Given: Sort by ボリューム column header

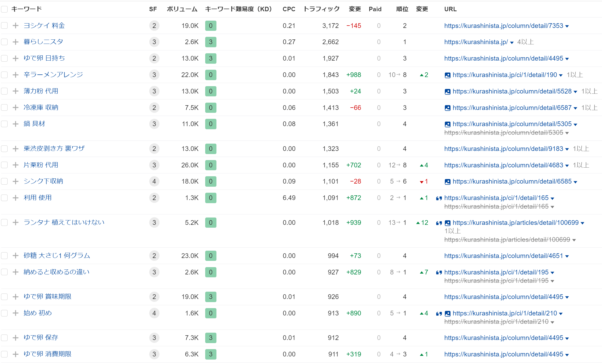Looking at the screenshot, I should tap(182, 9).
